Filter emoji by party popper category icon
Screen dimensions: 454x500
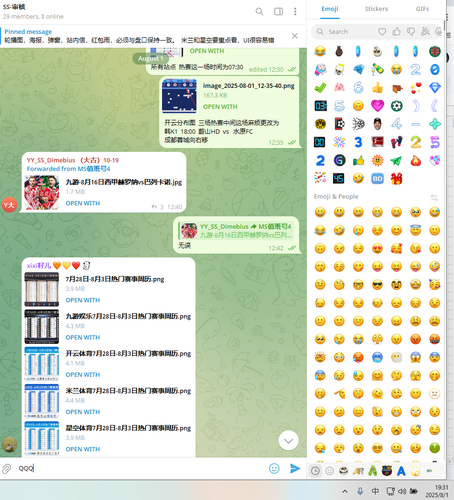[x=425, y=32]
